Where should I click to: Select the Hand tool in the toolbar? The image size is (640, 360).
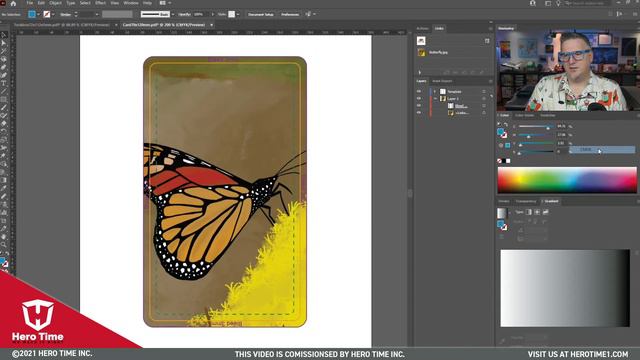[x=4, y=236]
